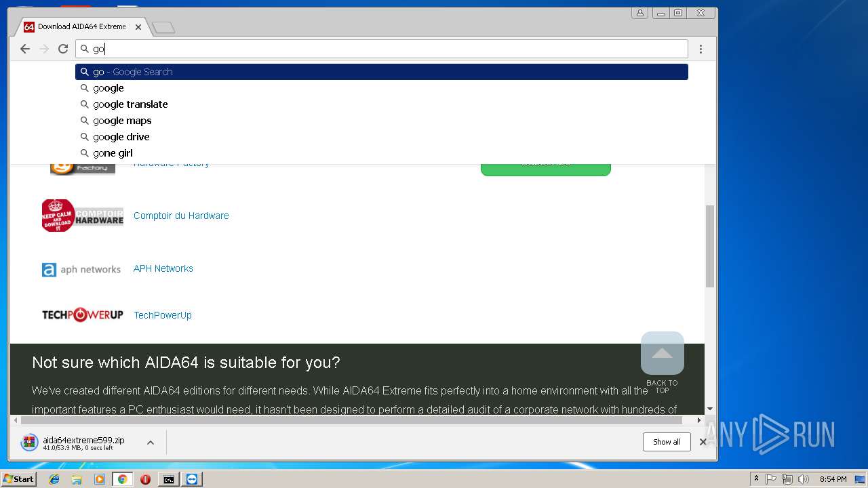The image size is (868, 488).
Task: Click the search icon beside 'google maps'
Action: (x=85, y=121)
